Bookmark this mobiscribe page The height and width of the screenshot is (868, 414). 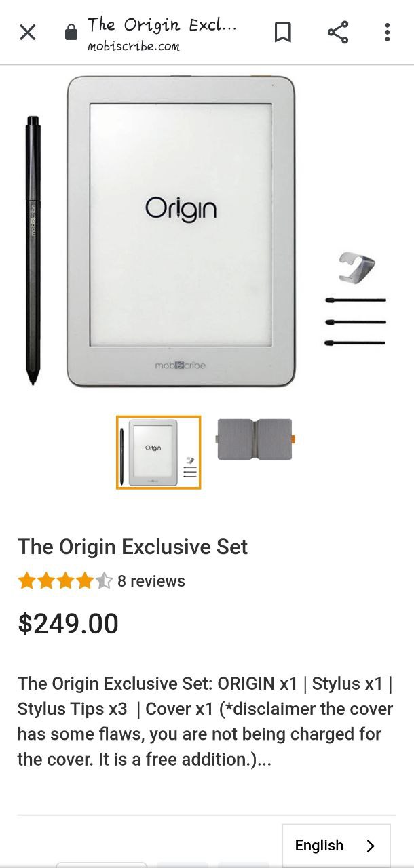coord(283,32)
